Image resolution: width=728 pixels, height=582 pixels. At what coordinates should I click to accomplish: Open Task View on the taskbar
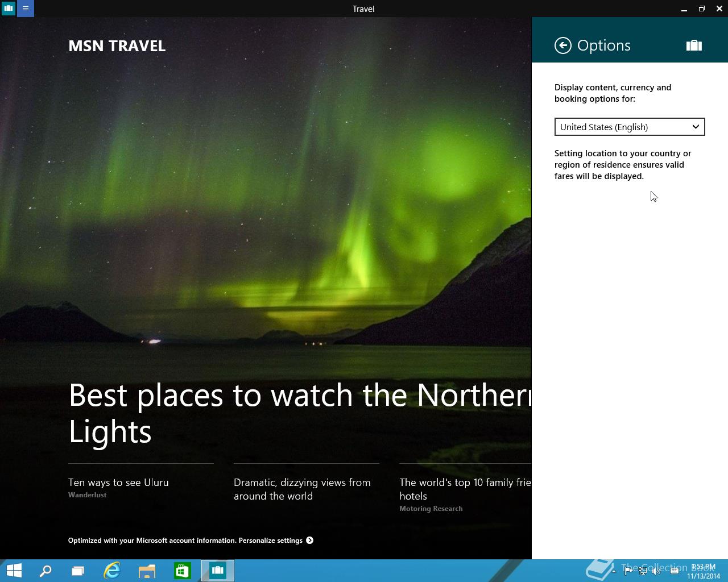[x=78, y=571]
